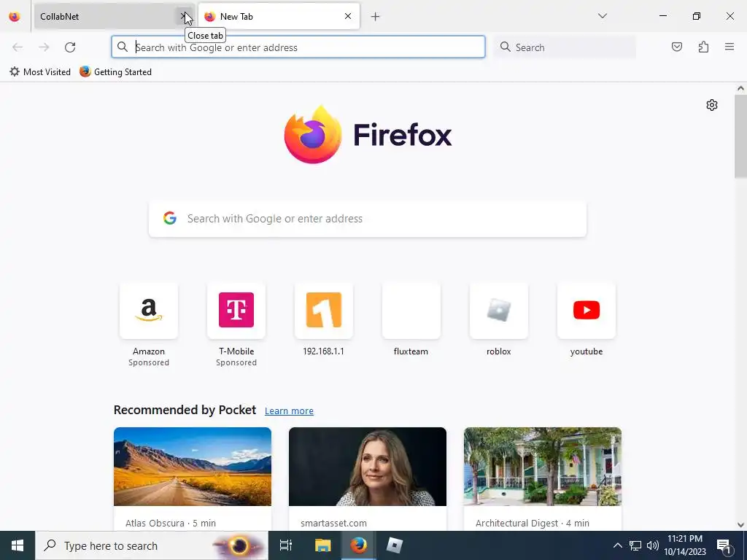Reload the current page

tap(70, 47)
